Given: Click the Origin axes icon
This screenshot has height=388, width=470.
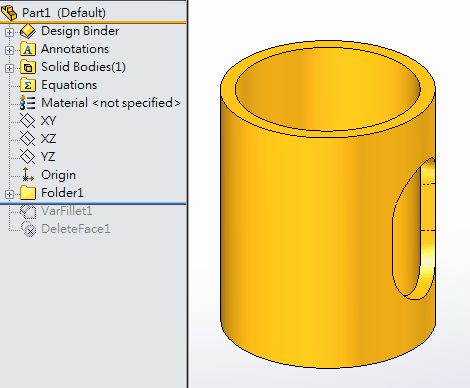Looking at the screenshot, I should (x=28, y=175).
